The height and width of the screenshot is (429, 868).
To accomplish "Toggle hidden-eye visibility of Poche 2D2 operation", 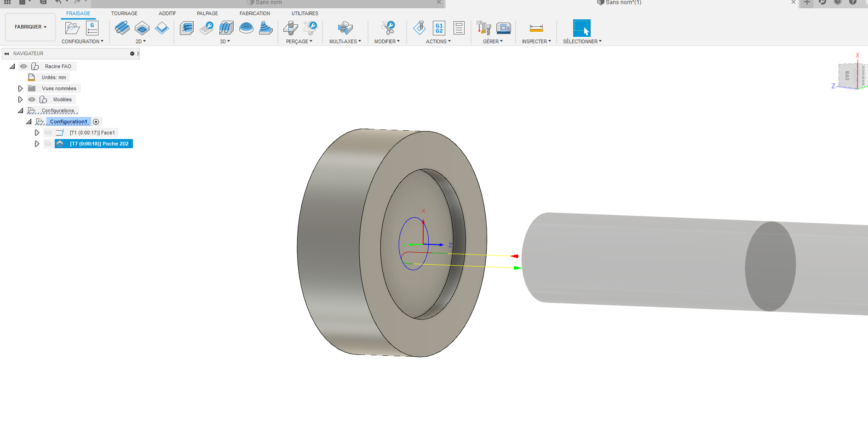I will tap(48, 144).
